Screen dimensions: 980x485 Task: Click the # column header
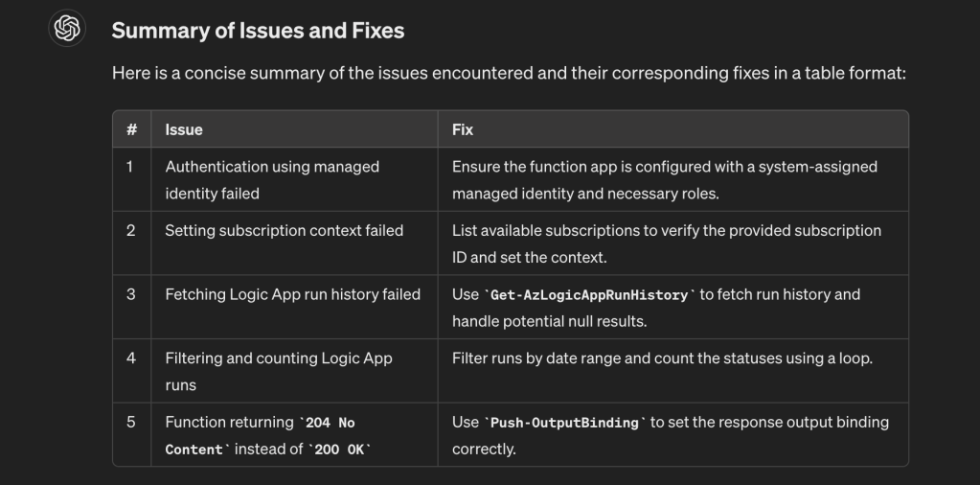click(x=131, y=129)
